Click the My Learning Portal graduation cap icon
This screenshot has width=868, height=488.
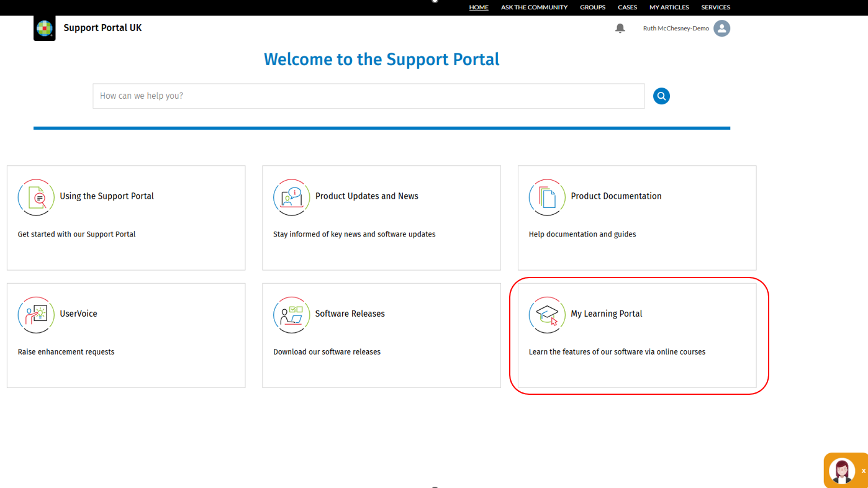coord(547,315)
